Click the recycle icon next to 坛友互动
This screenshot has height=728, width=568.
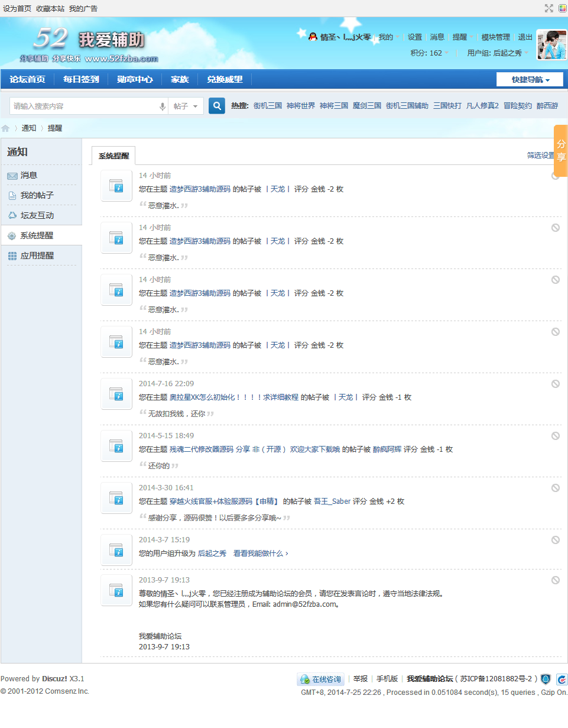pos(12,215)
